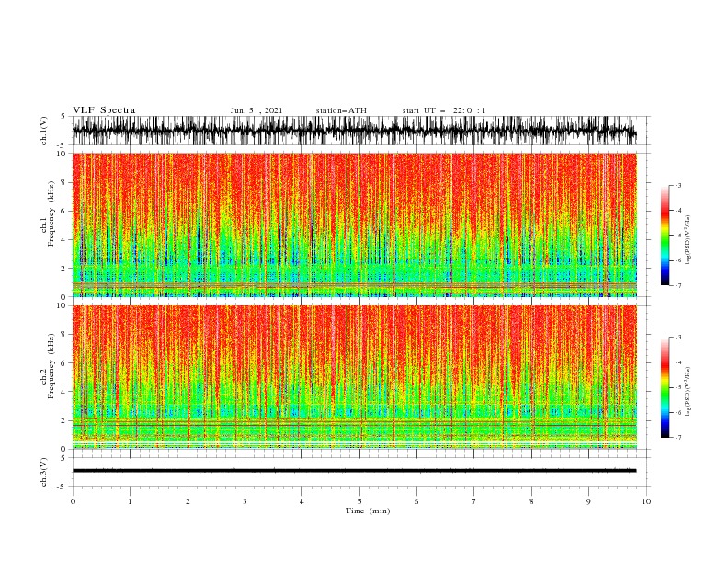This screenshot has width=728, height=563.
Task: Click the "10" kHz tick on ch.1 frequency axis
Action: 63,154
